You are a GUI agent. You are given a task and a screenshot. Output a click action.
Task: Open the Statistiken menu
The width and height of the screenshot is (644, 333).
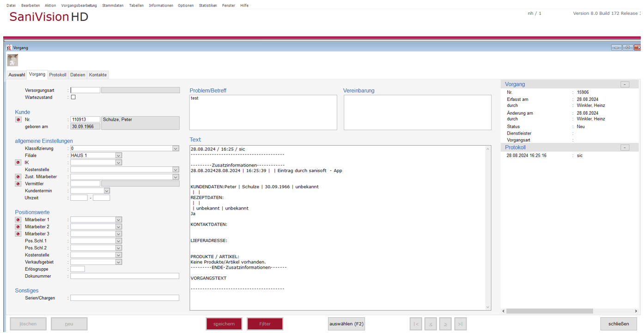click(x=208, y=6)
